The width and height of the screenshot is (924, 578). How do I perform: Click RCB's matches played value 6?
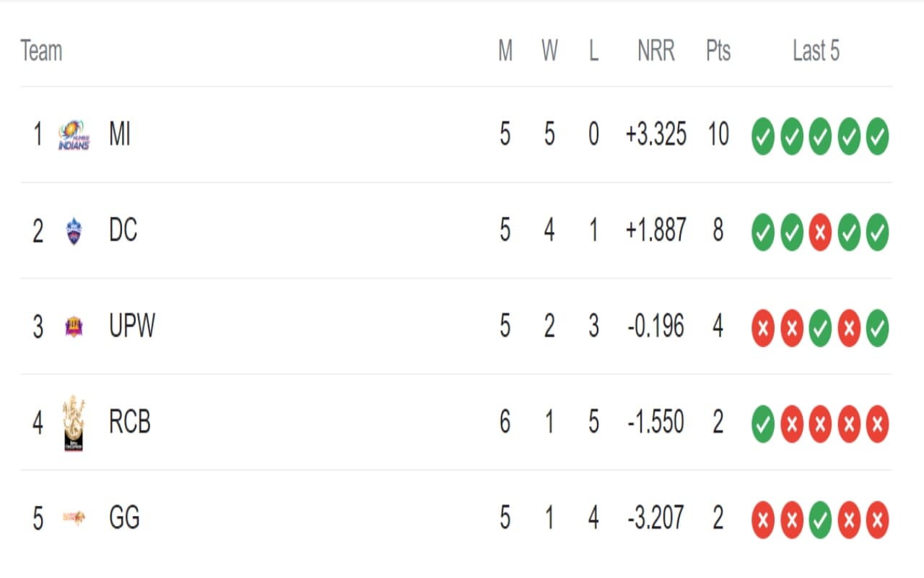pos(505,423)
